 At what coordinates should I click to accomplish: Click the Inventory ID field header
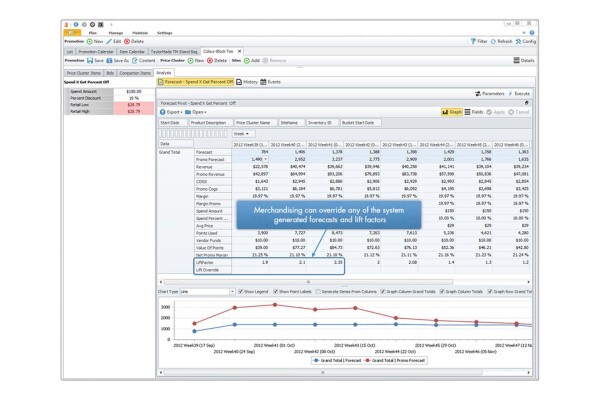(x=322, y=122)
